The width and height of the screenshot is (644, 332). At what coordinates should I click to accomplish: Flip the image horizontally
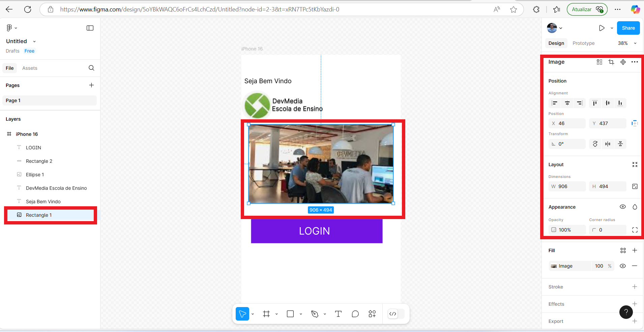click(608, 144)
